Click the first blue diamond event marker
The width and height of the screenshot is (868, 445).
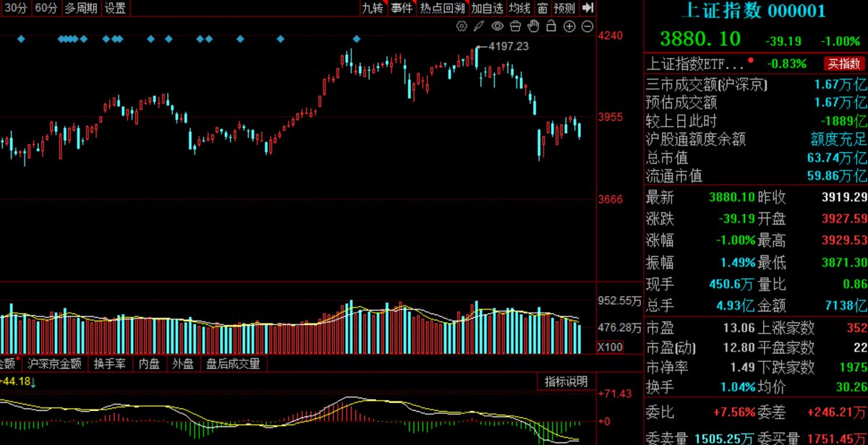[x=20, y=38]
